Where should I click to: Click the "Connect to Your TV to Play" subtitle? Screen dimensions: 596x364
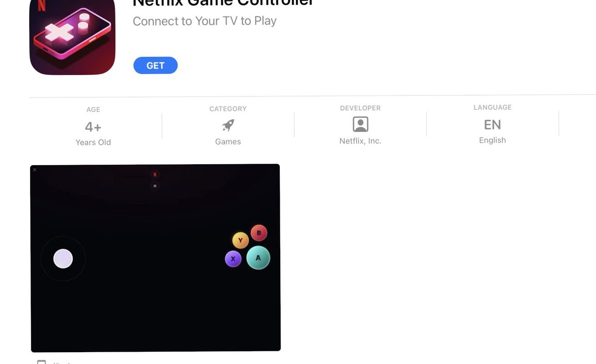(205, 21)
